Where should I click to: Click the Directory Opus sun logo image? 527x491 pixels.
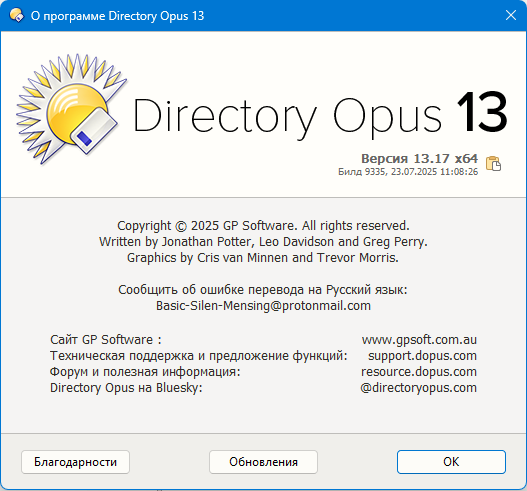tap(72, 110)
